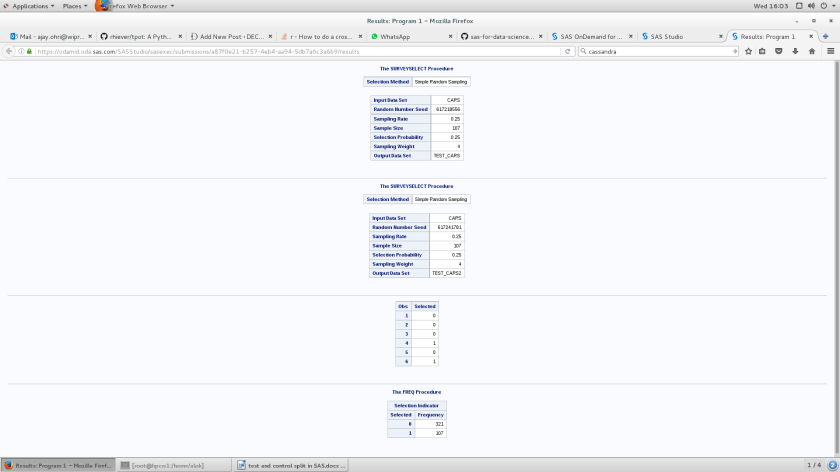
Task: Open the sas-for-data-science GitHub tab
Action: pos(497,36)
